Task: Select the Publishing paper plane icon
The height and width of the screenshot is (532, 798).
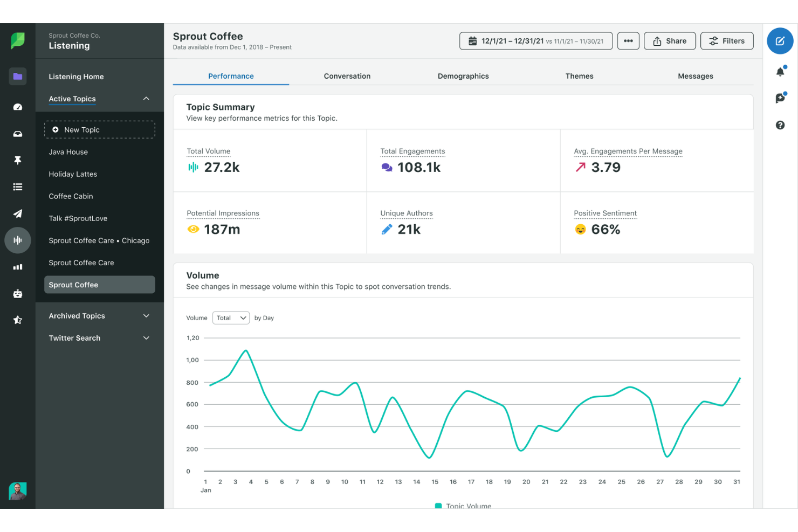Action: 18,213
